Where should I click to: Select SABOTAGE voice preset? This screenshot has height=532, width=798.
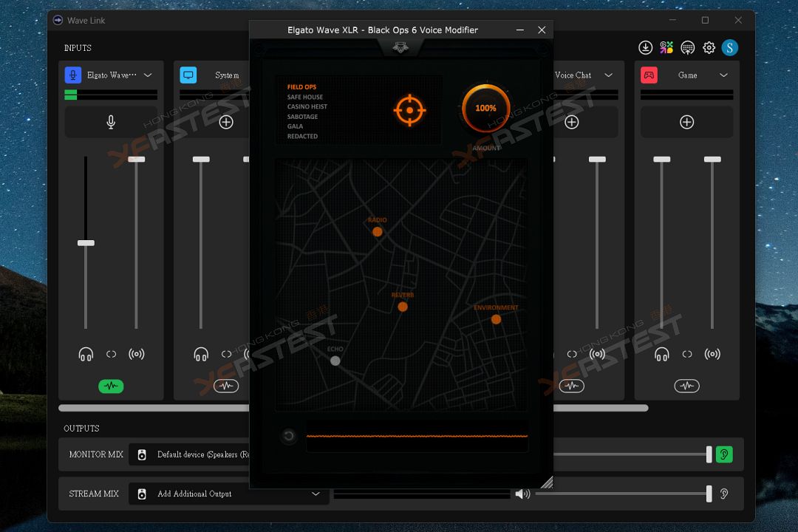click(x=302, y=117)
